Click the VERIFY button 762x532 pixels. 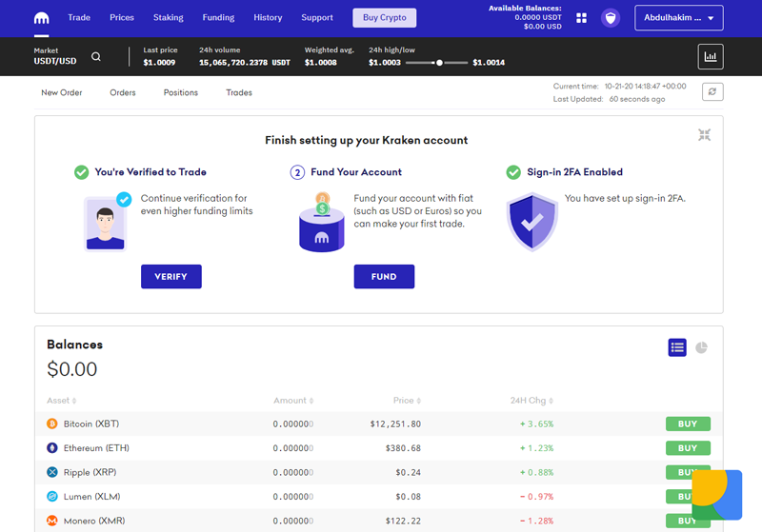point(171,277)
